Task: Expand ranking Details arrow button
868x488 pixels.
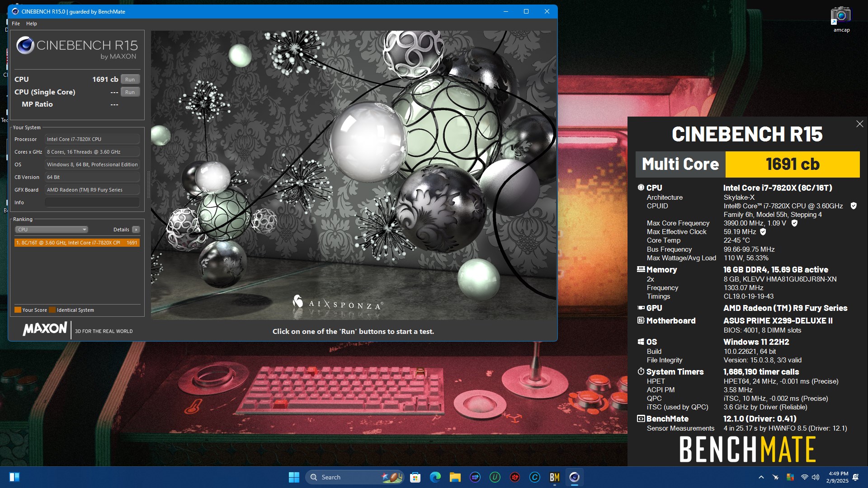Action: click(136, 230)
